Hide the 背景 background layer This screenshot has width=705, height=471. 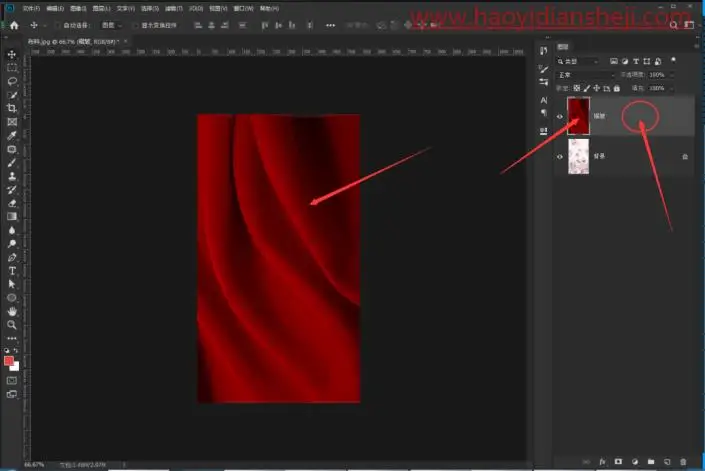point(560,157)
